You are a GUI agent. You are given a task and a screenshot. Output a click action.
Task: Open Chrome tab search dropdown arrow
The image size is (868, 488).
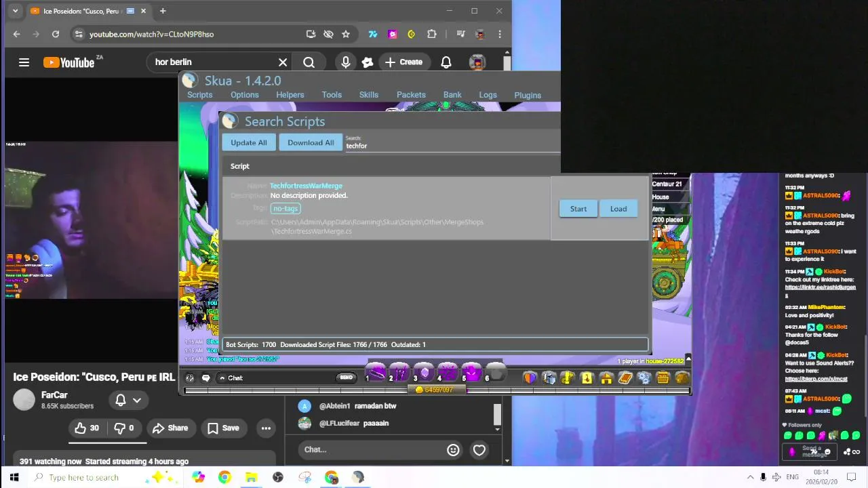pos(16,11)
